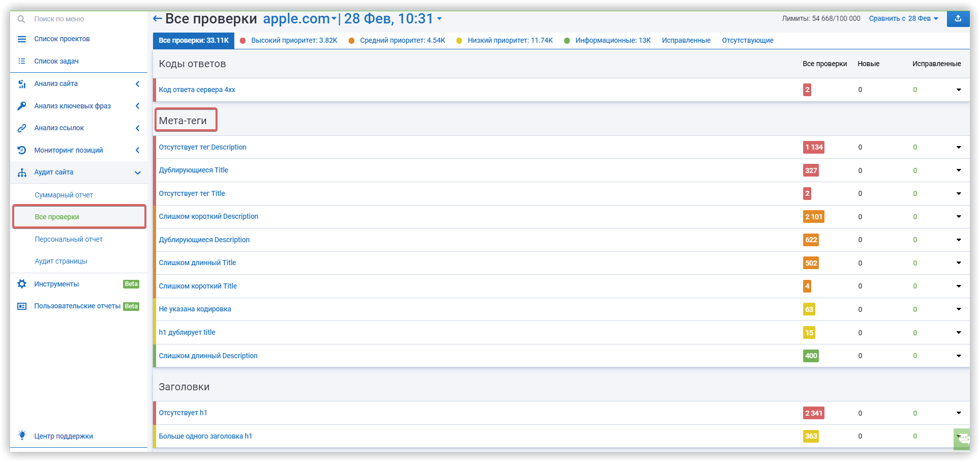Click the Список задач list icon

tap(22, 61)
